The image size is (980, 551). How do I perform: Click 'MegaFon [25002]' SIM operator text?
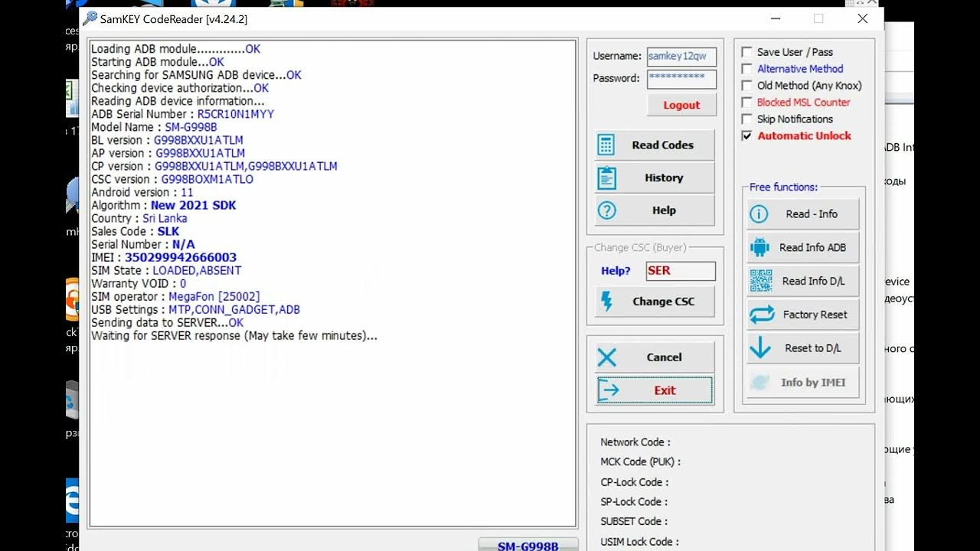tap(214, 296)
